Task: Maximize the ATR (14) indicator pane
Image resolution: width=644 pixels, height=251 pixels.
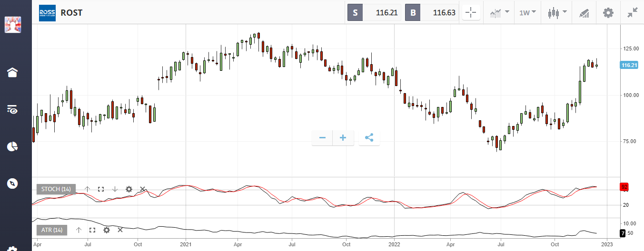Action: (x=92, y=230)
